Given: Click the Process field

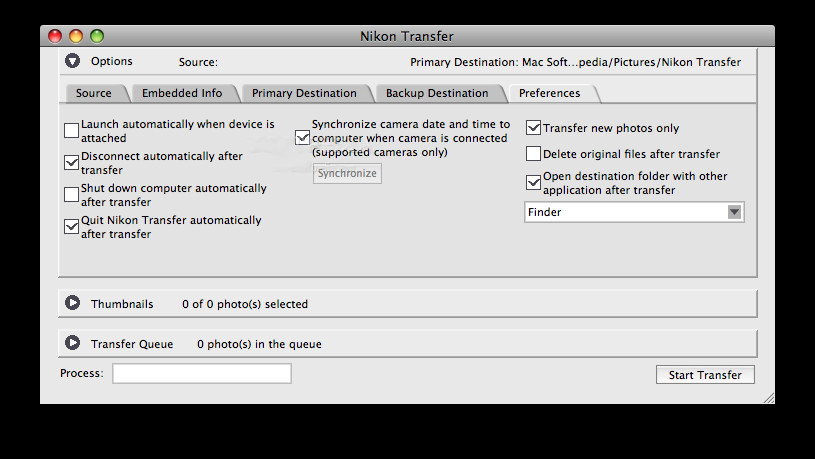Looking at the screenshot, I should [x=202, y=373].
